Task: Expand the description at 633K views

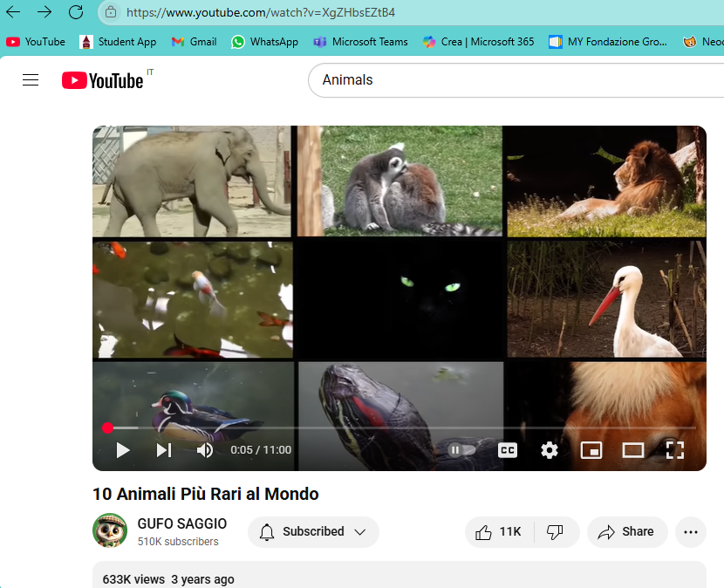Action: click(400, 576)
